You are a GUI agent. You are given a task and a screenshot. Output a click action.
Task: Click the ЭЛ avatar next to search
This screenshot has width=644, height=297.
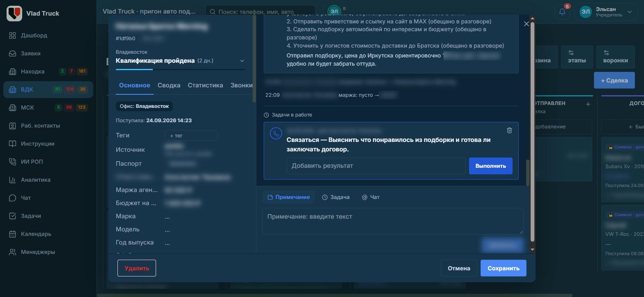tap(334, 11)
